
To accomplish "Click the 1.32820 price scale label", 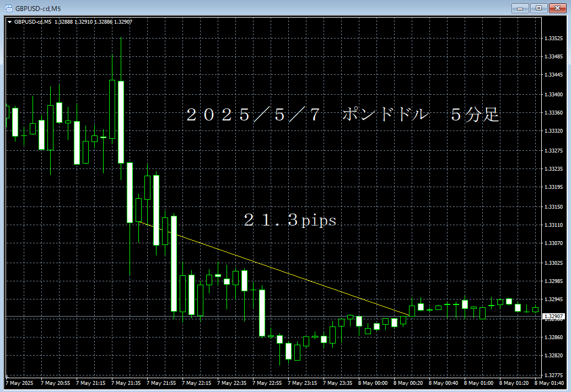I will pyautogui.click(x=553, y=356).
